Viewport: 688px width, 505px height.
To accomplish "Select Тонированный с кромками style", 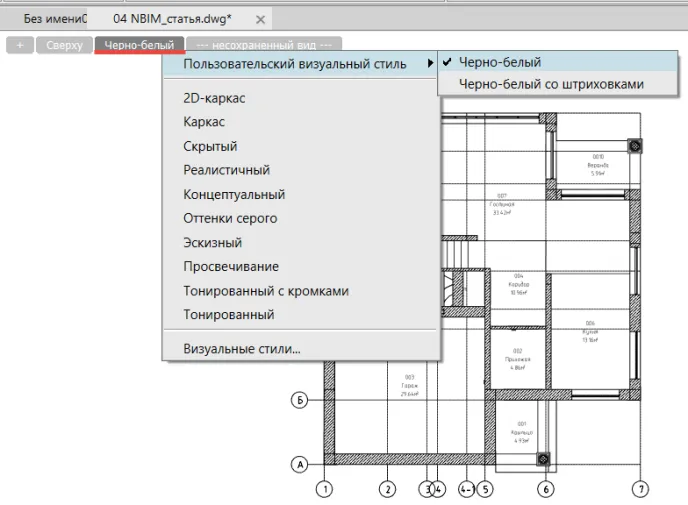I will tap(266, 291).
